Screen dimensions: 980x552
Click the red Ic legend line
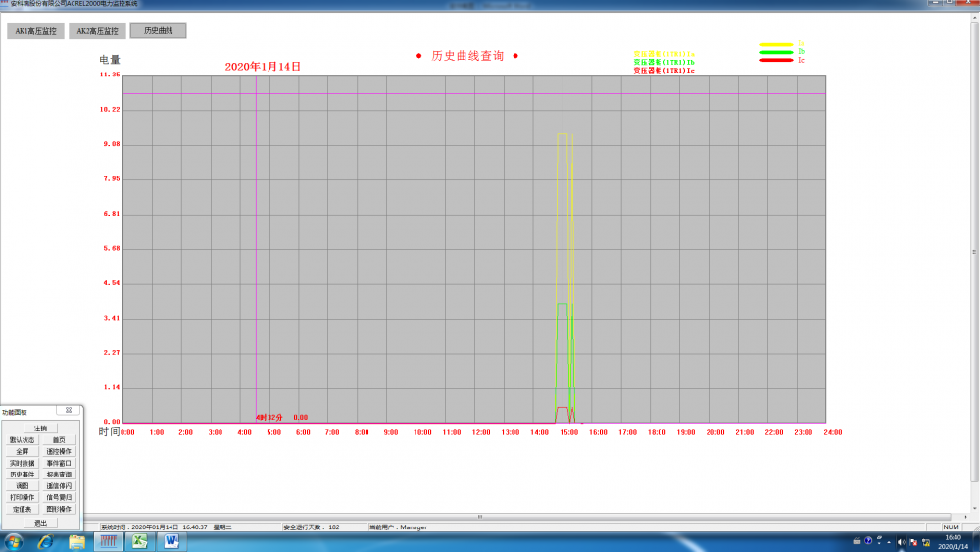click(776, 61)
